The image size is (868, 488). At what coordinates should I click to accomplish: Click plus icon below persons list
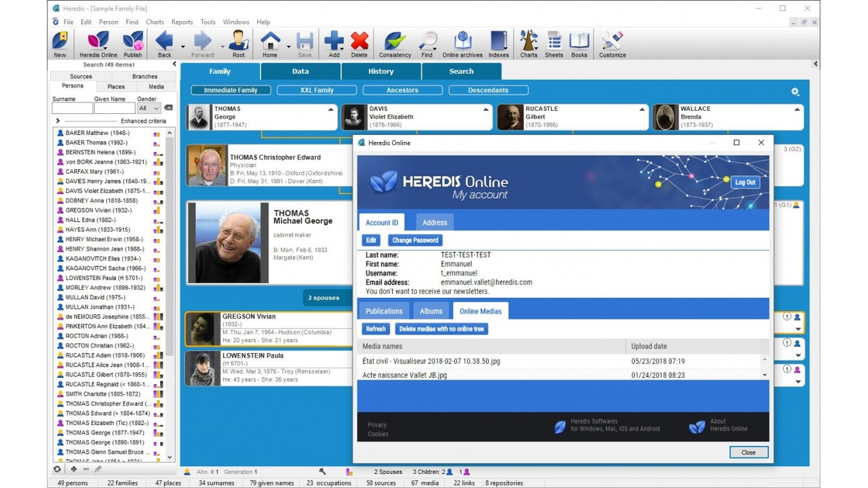(x=73, y=469)
